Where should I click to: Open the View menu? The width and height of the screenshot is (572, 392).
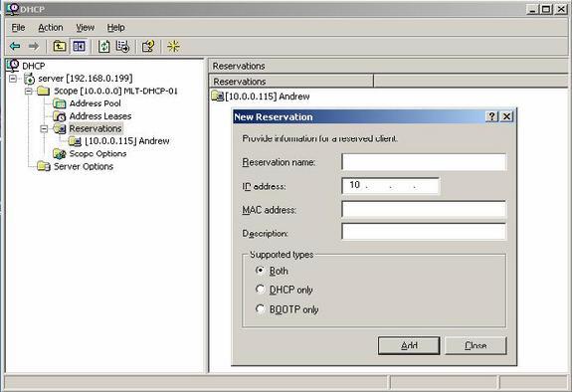tap(85, 28)
